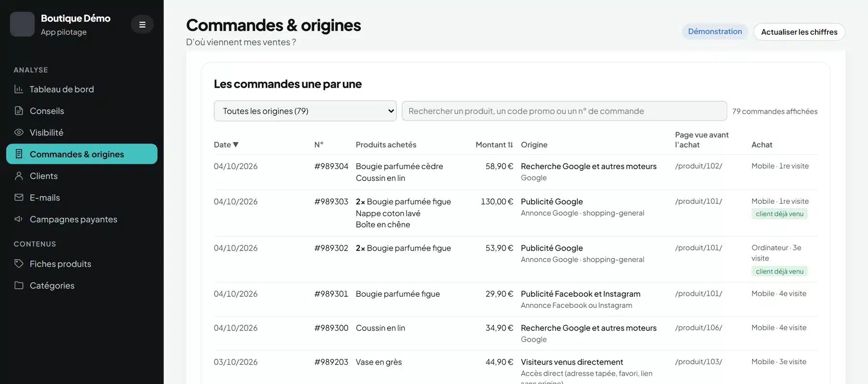Open the Toutes les origines (79) dropdown
This screenshot has height=384, width=868.
point(305,111)
